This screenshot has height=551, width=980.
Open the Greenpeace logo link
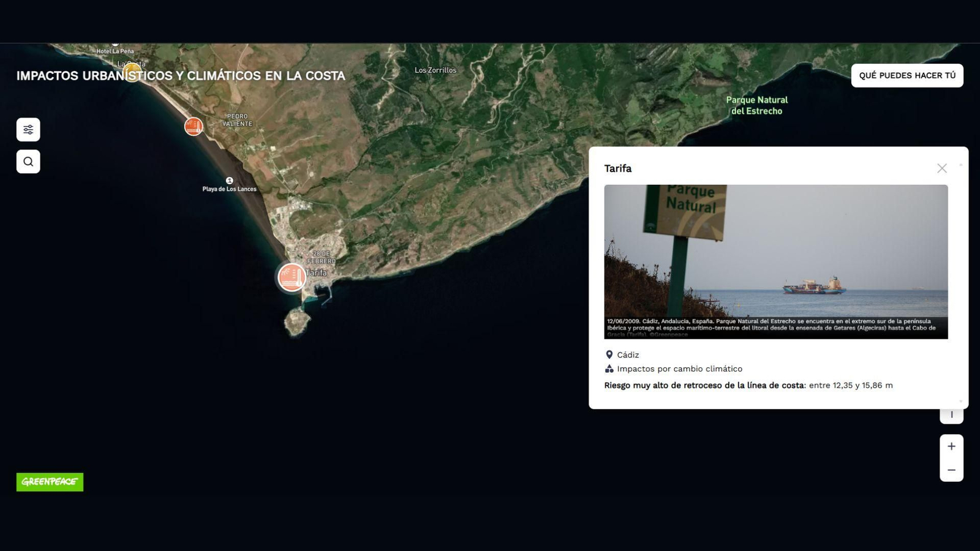[50, 482]
